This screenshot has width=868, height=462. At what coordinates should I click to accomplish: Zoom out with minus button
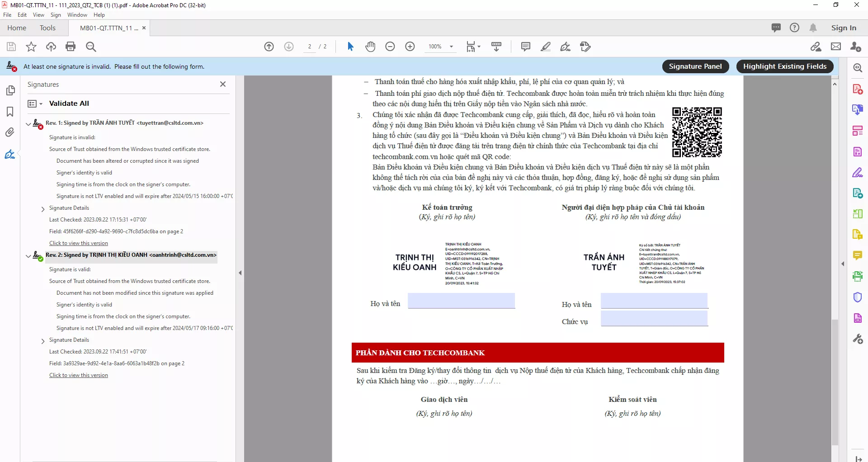390,47
